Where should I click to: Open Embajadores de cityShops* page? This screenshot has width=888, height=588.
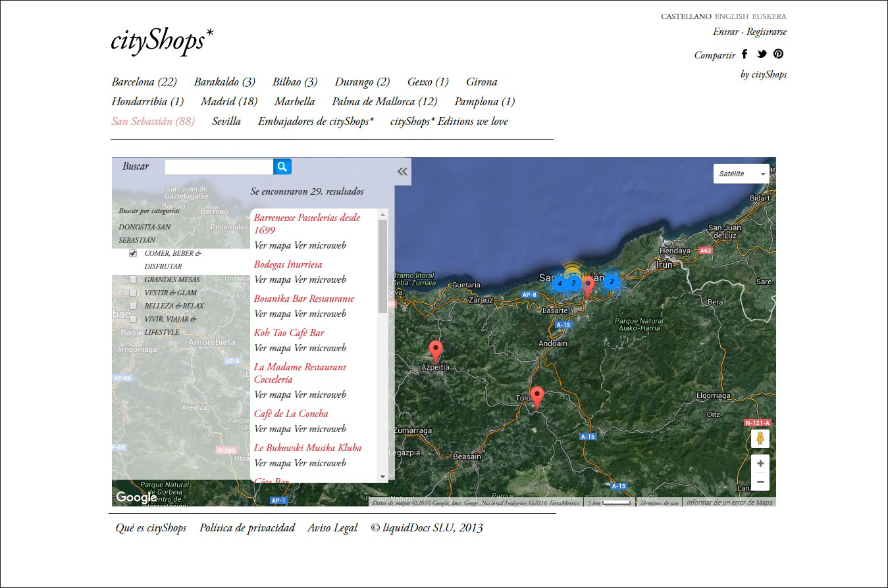[x=316, y=122]
